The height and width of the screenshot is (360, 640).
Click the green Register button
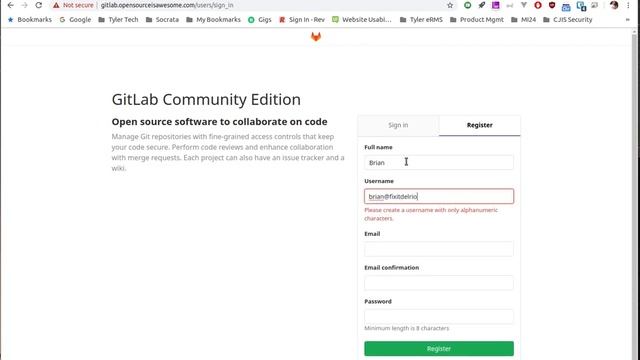439,349
